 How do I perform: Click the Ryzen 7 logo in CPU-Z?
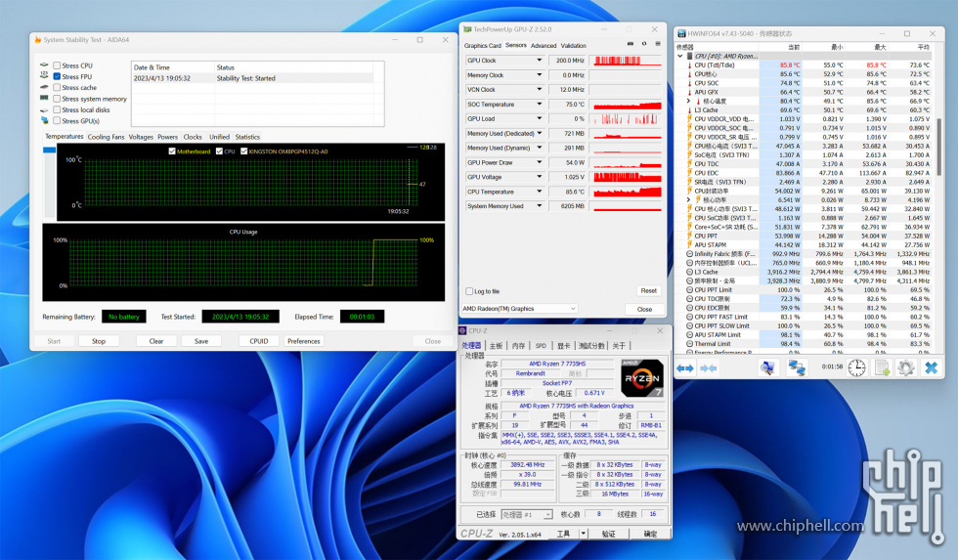642,378
